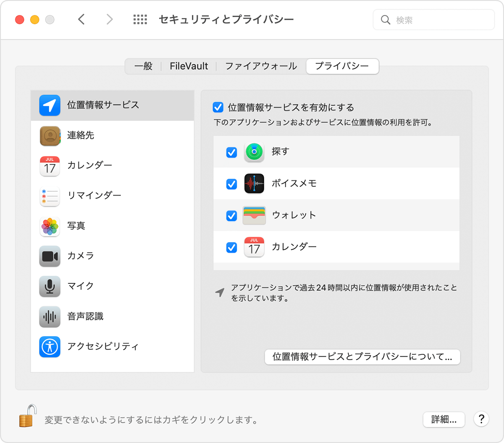Select the マイク microphone icon
The width and height of the screenshot is (504, 443).
pyautogui.click(x=50, y=286)
